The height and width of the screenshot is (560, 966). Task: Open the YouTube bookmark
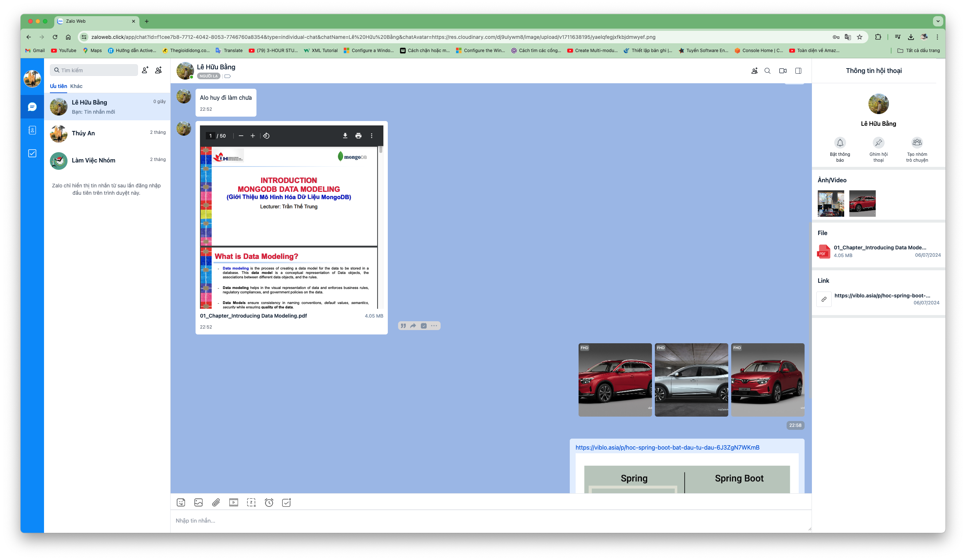pos(63,51)
